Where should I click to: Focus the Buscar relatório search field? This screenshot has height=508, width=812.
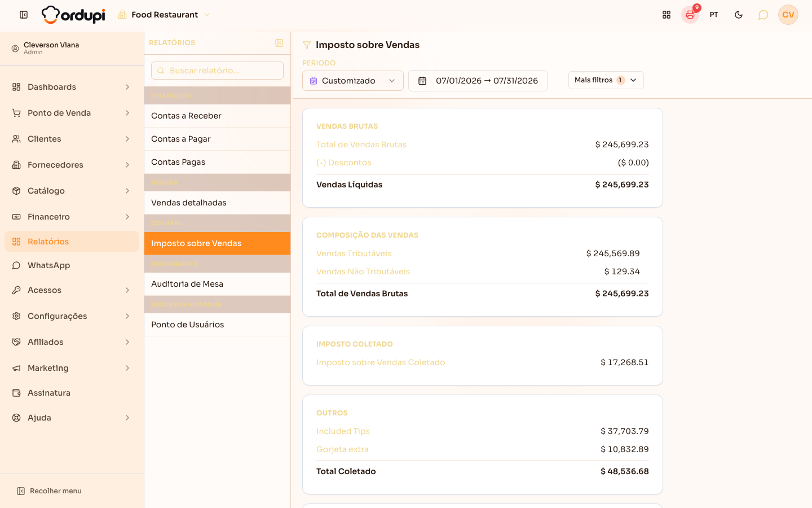pyautogui.click(x=217, y=71)
